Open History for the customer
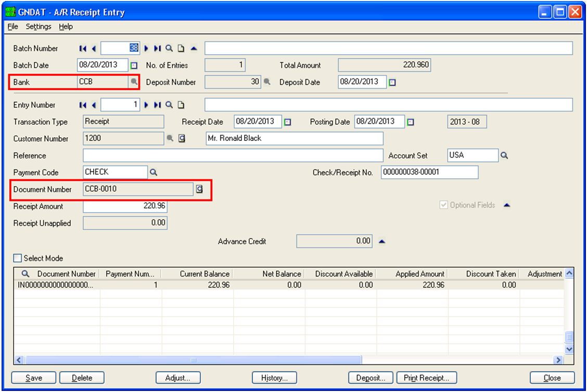The height and width of the screenshot is (392, 587). (x=274, y=378)
